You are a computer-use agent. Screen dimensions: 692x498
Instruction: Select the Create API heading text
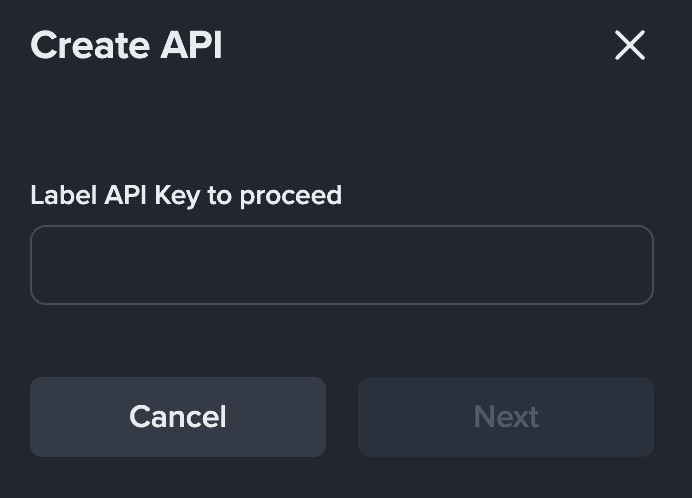[126, 45]
